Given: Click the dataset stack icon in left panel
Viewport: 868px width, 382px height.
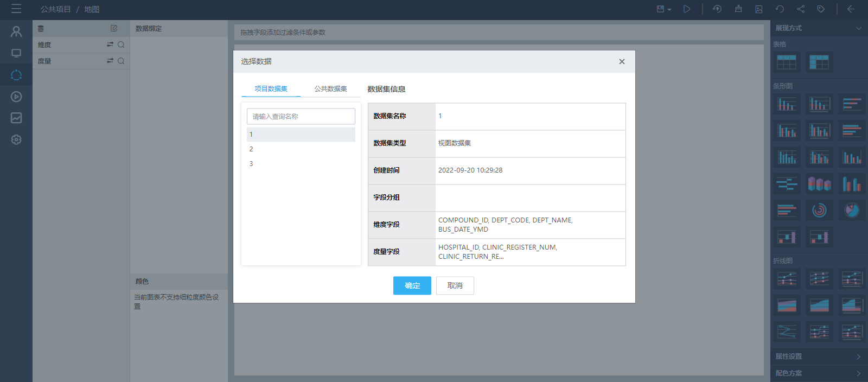Looking at the screenshot, I should [x=41, y=28].
